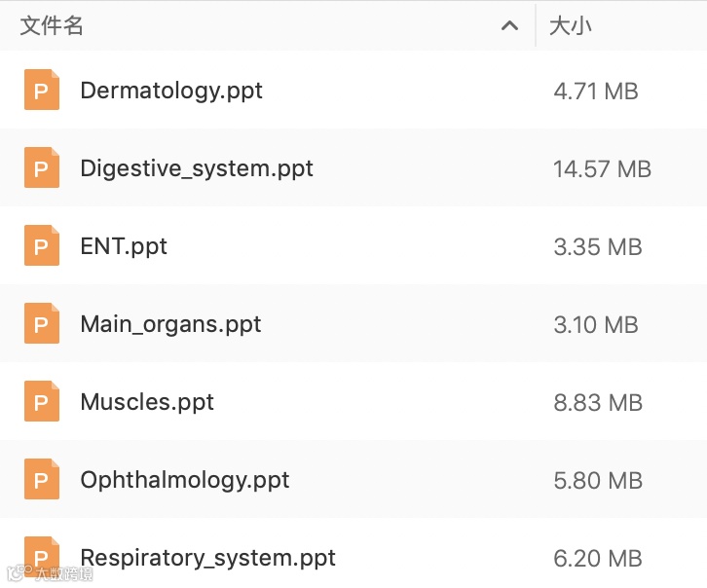Click the Digestive_system.ppt PowerPoint icon
707x588 pixels.
(41, 168)
